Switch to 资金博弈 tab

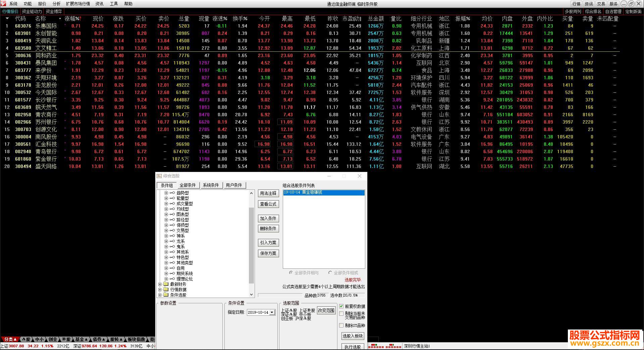click(x=54, y=11)
